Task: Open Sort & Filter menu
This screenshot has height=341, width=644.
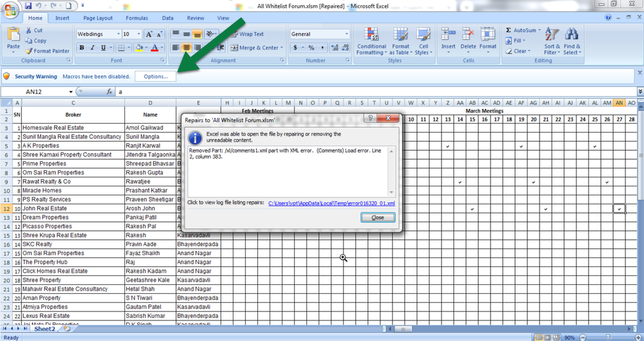Action: pos(552,41)
